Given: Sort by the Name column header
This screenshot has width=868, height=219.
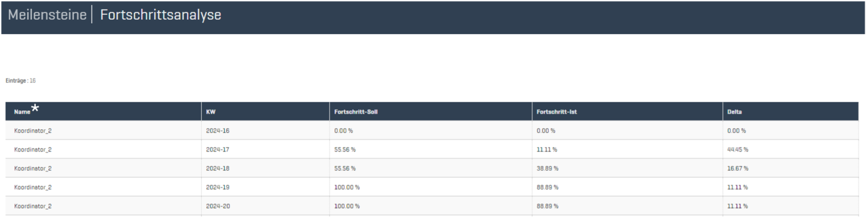Looking at the screenshot, I should (22, 112).
